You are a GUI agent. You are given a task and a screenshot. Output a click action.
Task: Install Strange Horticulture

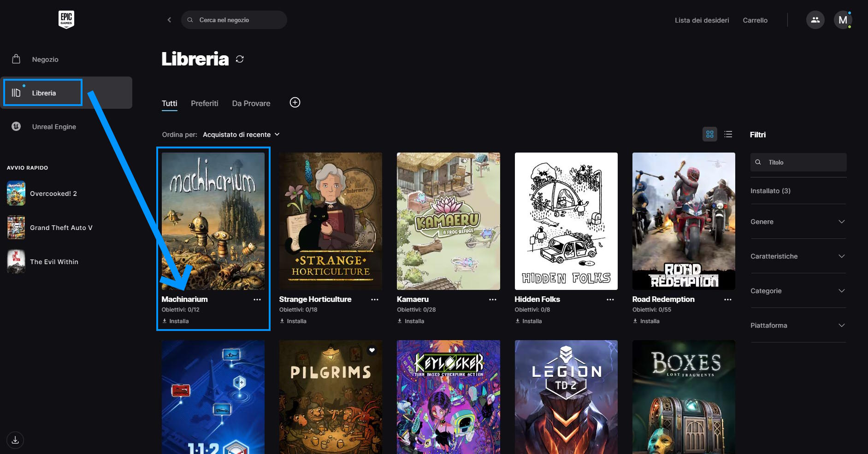[x=293, y=321]
